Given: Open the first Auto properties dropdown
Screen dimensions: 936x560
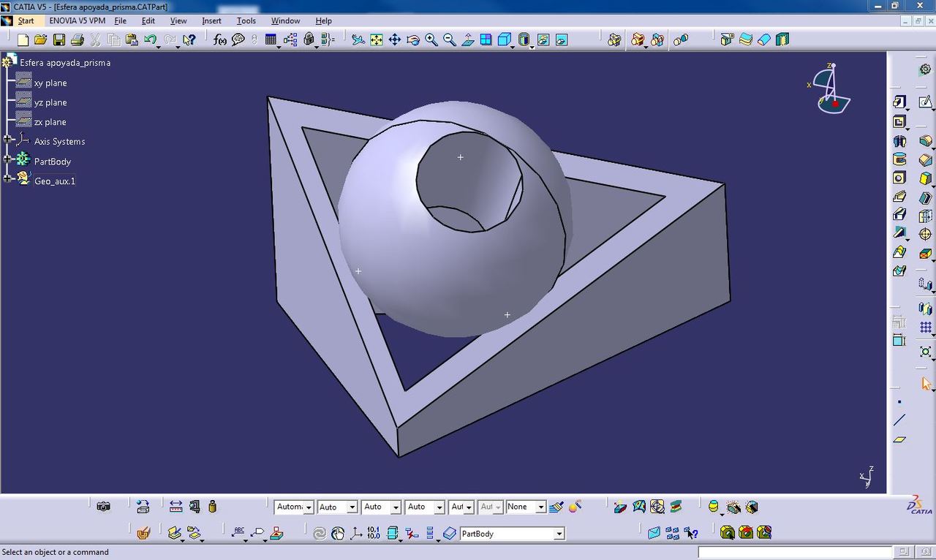Looking at the screenshot, I should pos(352,507).
